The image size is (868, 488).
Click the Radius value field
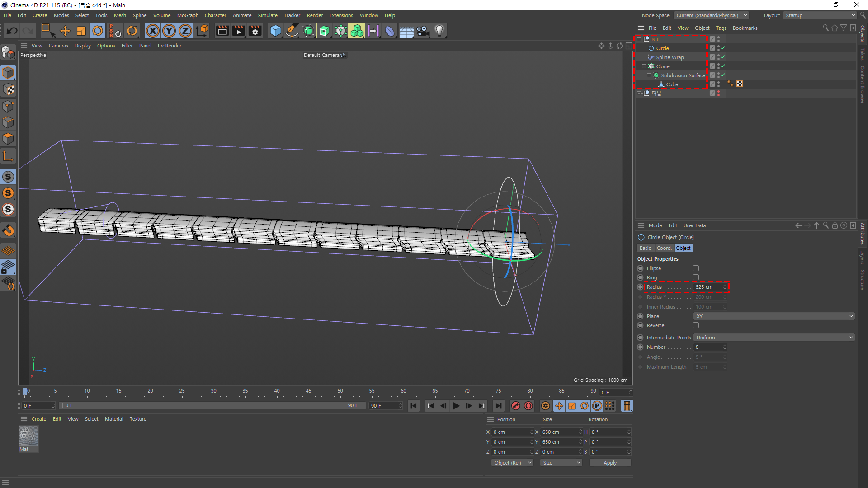tap(708, 287)
